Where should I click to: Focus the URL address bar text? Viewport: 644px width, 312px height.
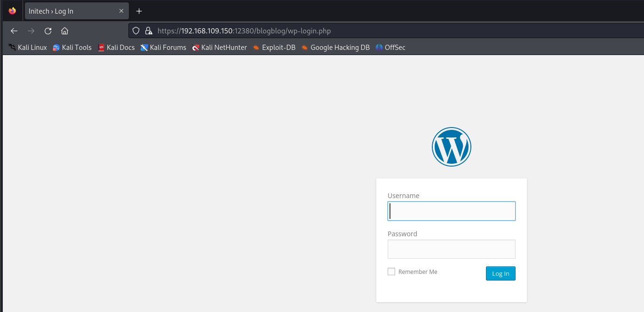point(244,31)
